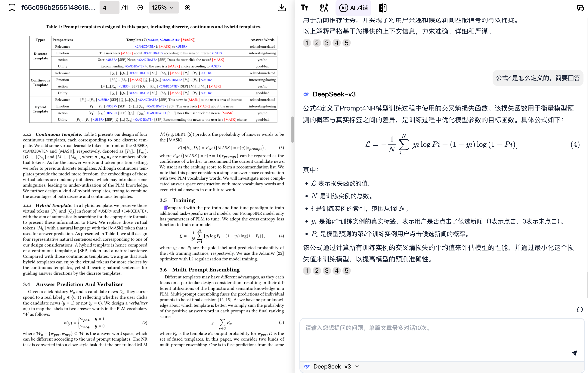Click citation 1 under the first answer
The height and width of the screenshot is (373, 588).
(x=307, y=43)
